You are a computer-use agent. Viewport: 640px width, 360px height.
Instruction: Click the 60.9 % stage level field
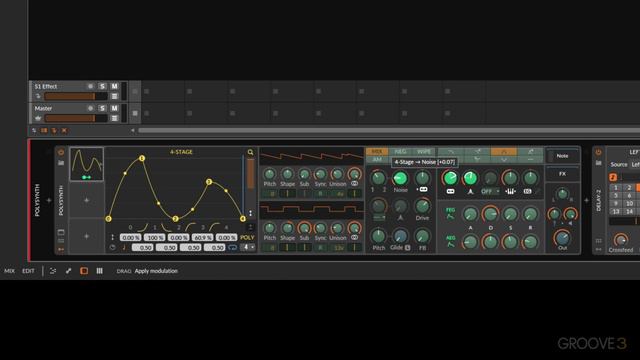[202, 238]
